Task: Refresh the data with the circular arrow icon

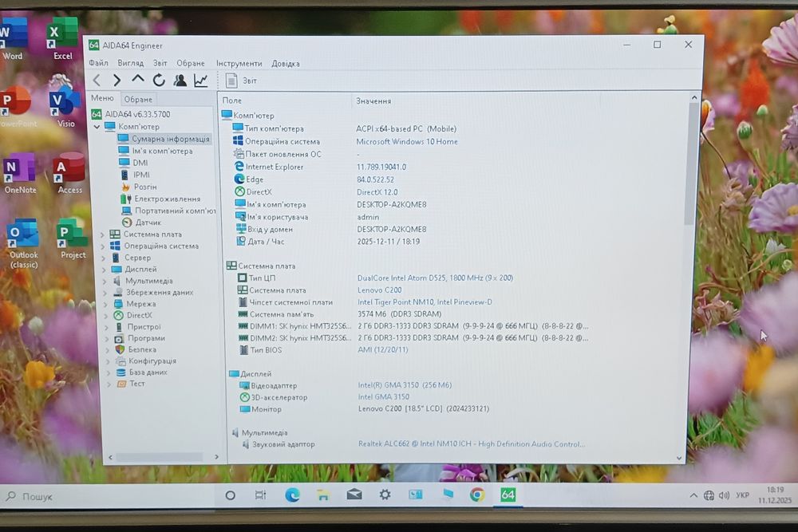Action: (x=159, y=80)
